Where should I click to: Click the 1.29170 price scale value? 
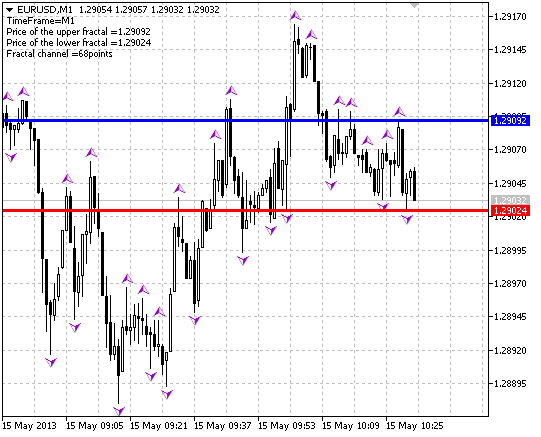pyautogui.click(x=510, y=17)
